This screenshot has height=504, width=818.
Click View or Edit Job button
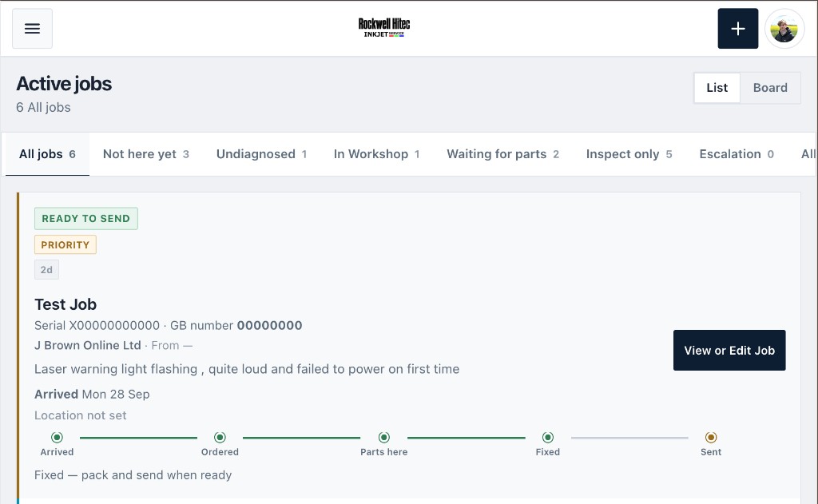tap(729, 350)
